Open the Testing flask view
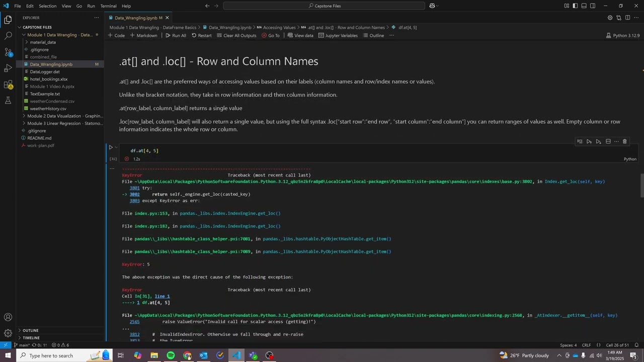Image resolution: width=644 pixels, height=362 pixels. [x=8, y=101]
